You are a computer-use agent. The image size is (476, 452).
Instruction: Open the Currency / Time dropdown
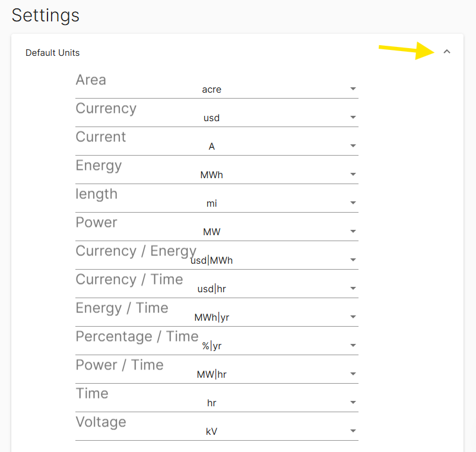[353, 288]
